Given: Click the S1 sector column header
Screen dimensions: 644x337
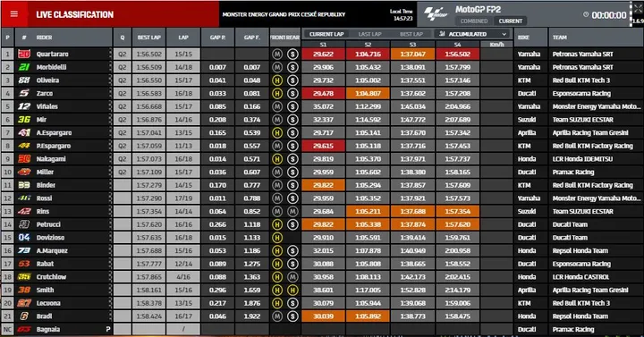Looking at the screenshot, I should tap(323, 45).
